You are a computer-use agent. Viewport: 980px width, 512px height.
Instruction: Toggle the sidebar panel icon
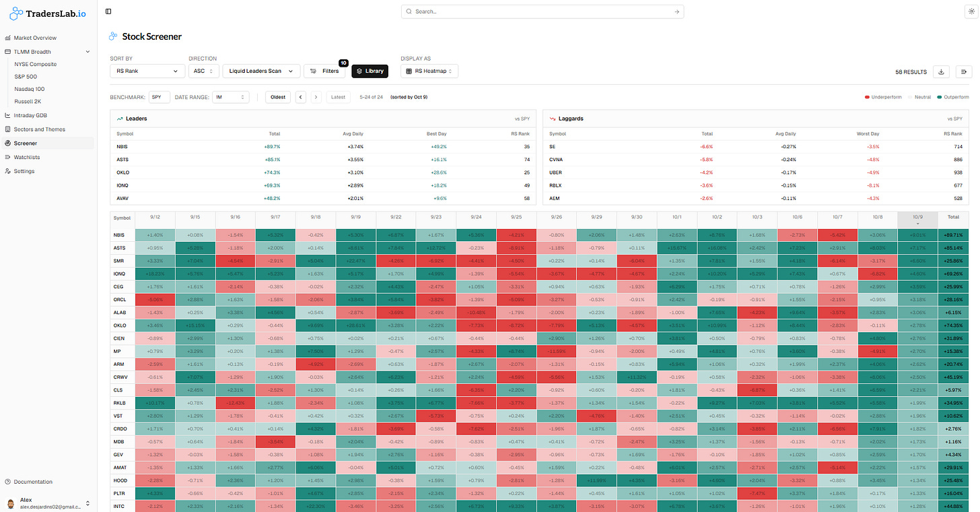coord(108,11)
